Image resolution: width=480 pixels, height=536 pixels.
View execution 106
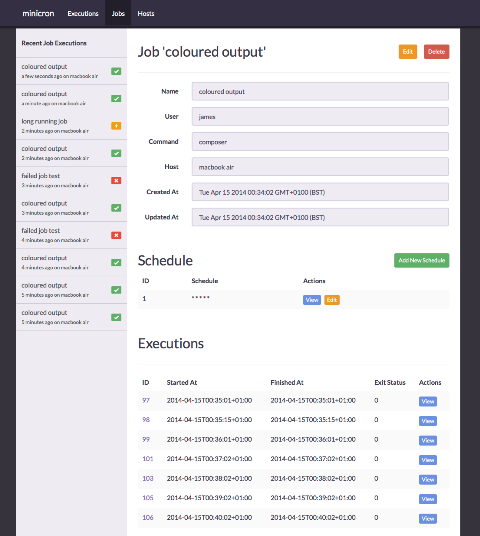point(428,519)
